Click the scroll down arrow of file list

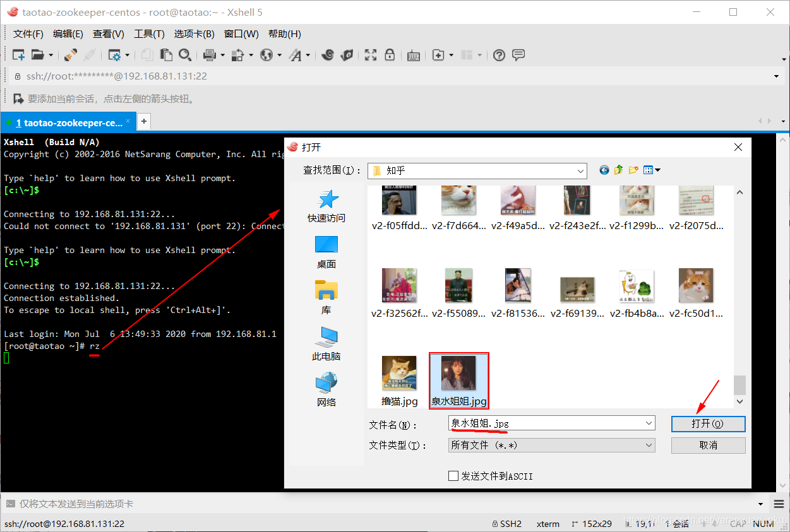(739, 401)
